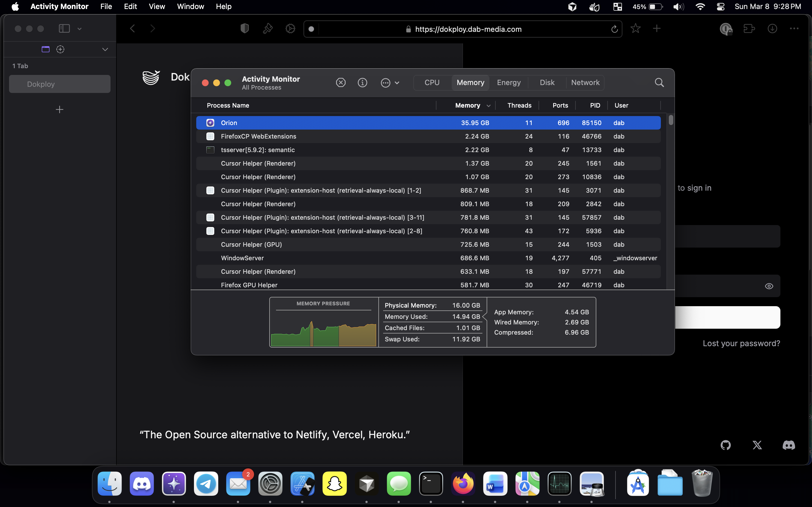This screenshot has height=507, width=812.
Task: Click the Lost your password link
Action: click(741, 343)
